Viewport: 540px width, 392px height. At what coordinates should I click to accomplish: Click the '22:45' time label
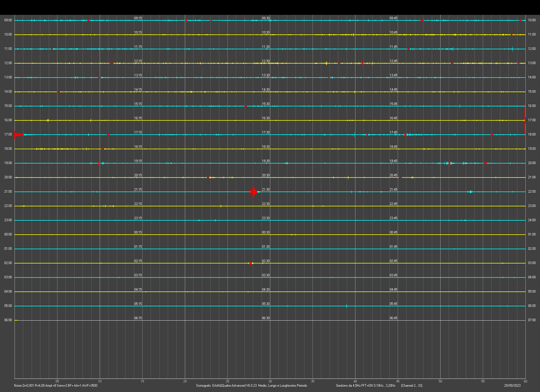coord(394,204)
